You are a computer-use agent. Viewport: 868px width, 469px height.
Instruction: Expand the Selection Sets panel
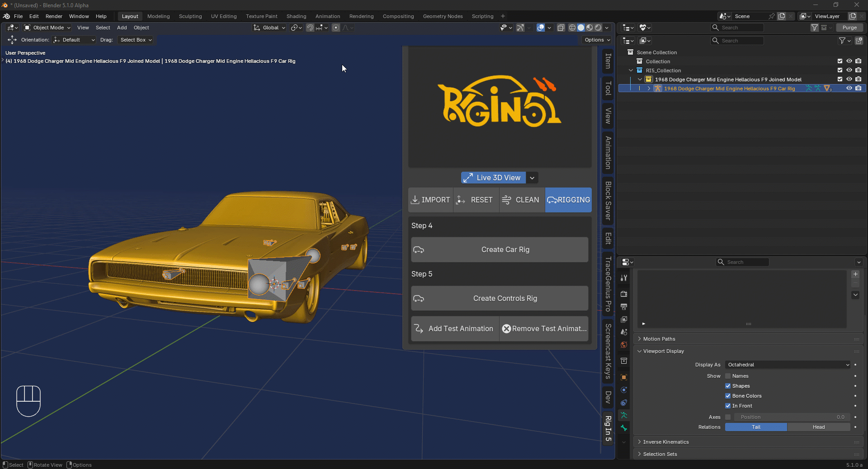660,454
